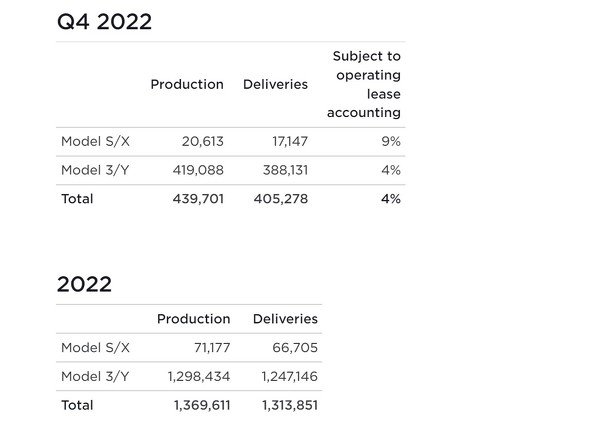Select the 9% lease accounting cell
The width and height of the screenshot is (590, 423).
391,142
